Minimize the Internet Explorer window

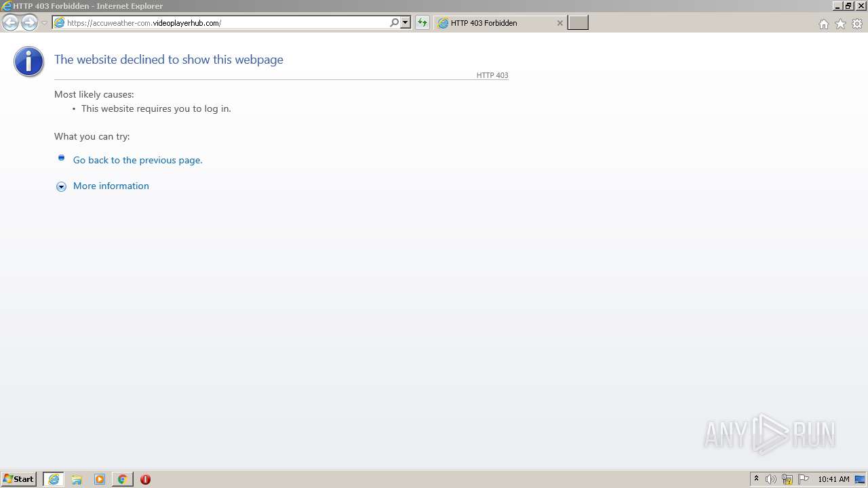838,5
